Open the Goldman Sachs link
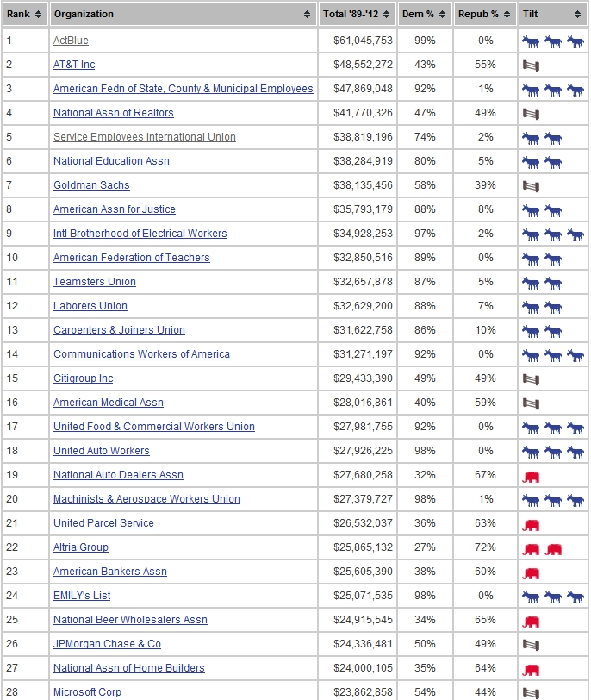Screen dimensions: 591x700 (91, 185)
